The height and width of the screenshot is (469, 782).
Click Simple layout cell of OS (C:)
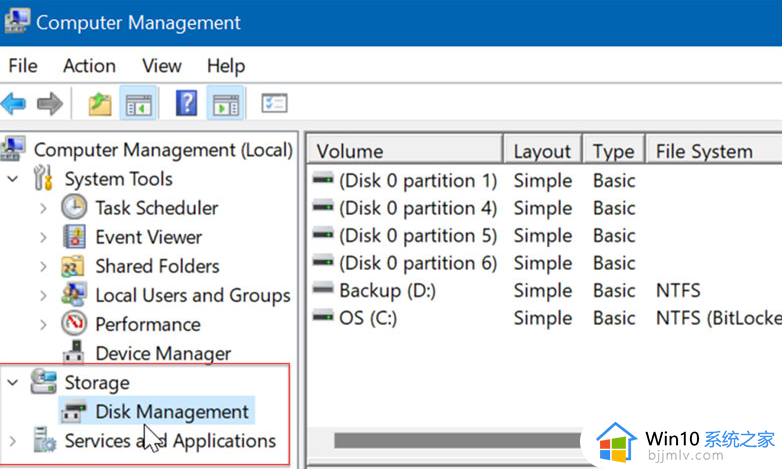click(543, 318)
